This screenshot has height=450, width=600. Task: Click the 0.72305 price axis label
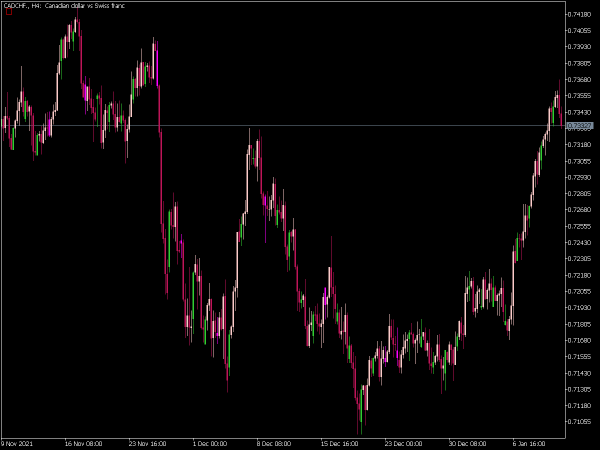[579, 259]
